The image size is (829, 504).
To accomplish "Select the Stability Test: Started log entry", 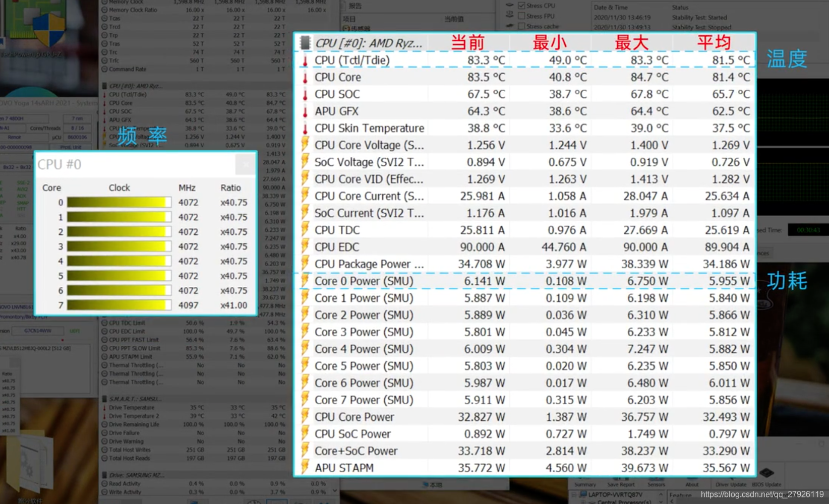I will pos(699,18).
